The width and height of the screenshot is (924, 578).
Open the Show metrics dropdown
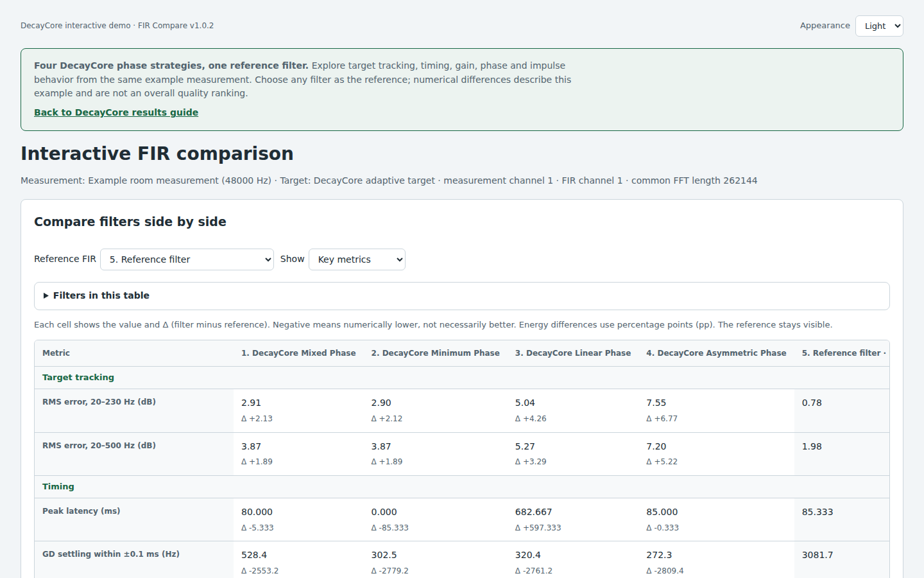pos(357,259)
